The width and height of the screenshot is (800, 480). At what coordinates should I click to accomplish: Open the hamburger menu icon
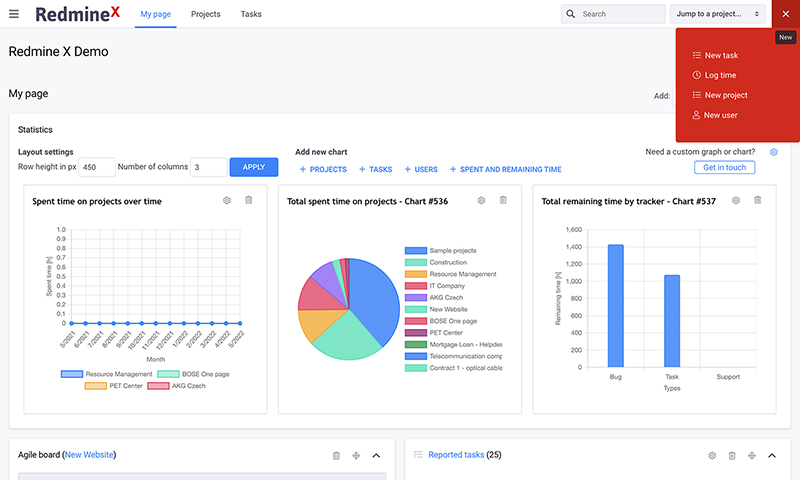coord(14,14)
